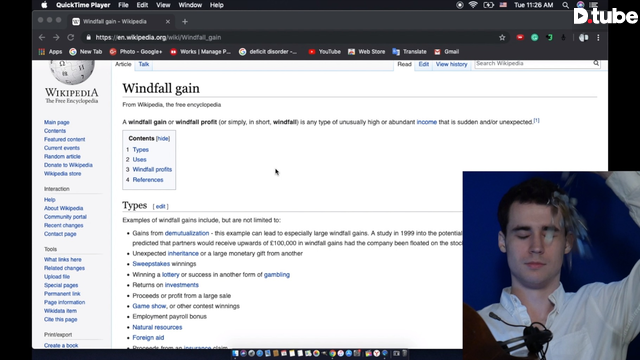Click the browser back arrow
Viewport: 640px width, 360px height.
(42, 38)
